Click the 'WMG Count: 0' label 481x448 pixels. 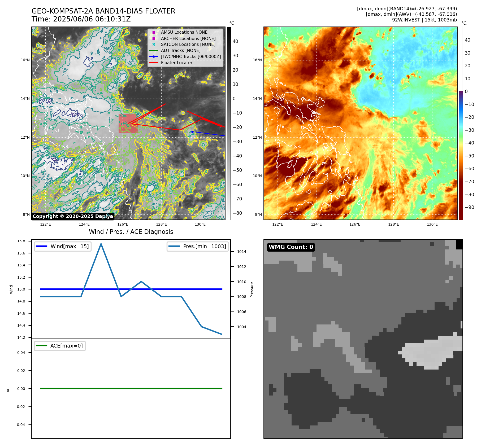click(291, 247)
